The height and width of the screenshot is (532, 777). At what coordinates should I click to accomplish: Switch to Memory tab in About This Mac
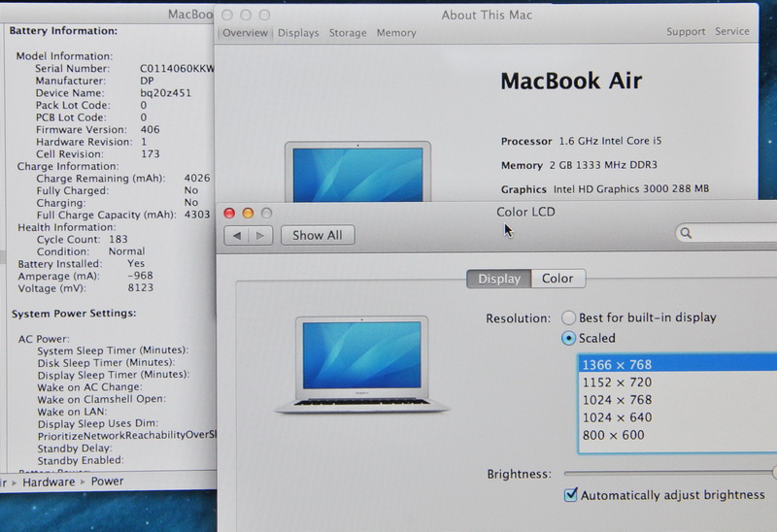396,33
